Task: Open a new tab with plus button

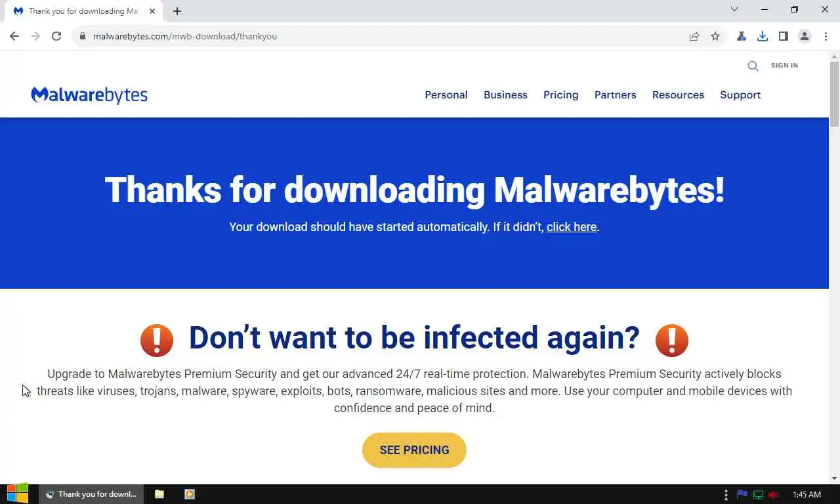Action: (177, 11)
